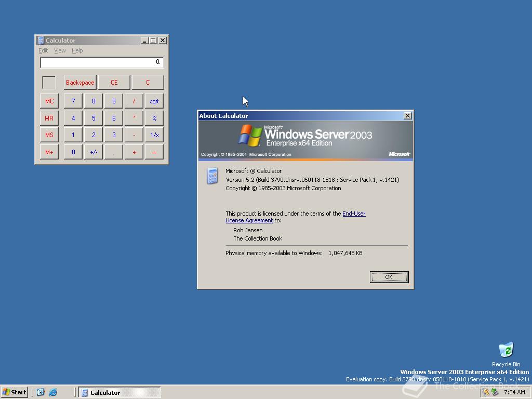Launch Internet Explorer from Quick Launch

(x=53, y=392)
